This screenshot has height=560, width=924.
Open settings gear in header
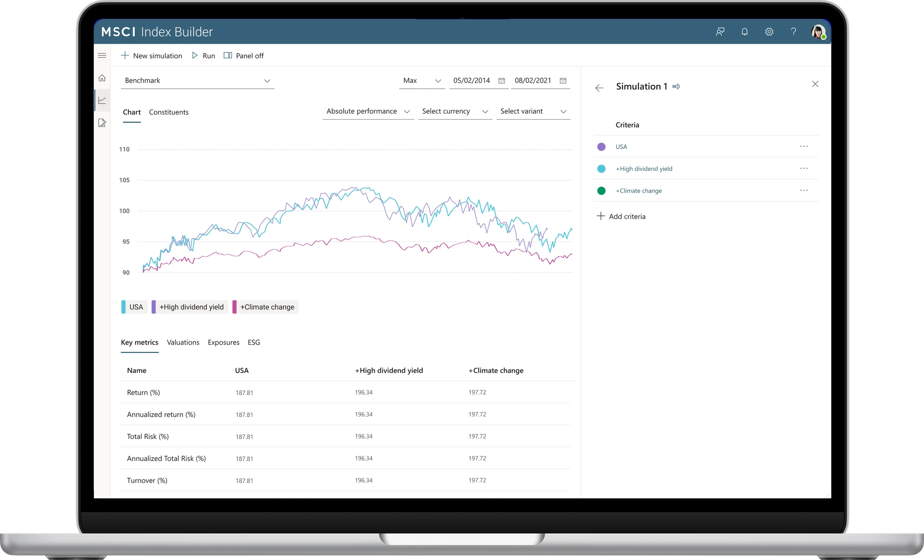point(769,32)
